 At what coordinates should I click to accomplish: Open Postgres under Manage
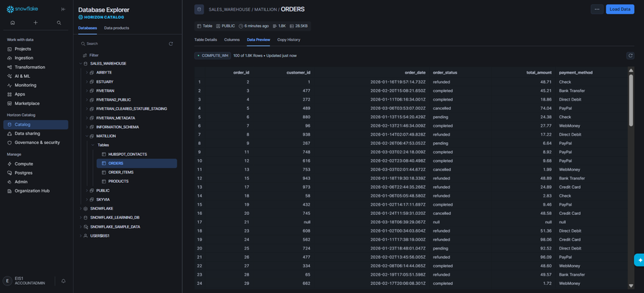(24, 173)
